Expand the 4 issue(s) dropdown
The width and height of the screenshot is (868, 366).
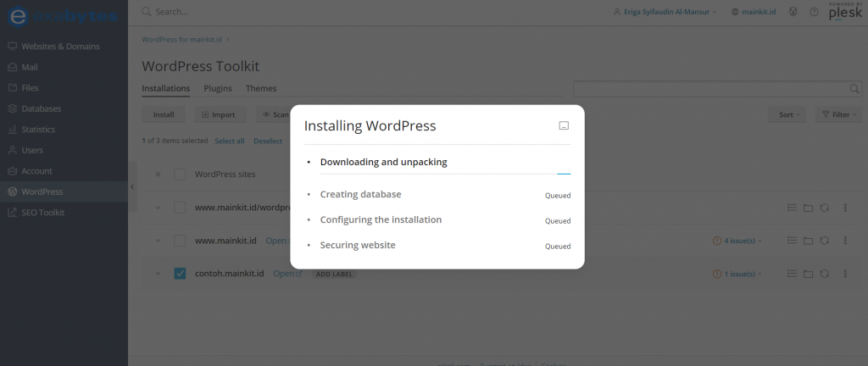click(743, 241)
